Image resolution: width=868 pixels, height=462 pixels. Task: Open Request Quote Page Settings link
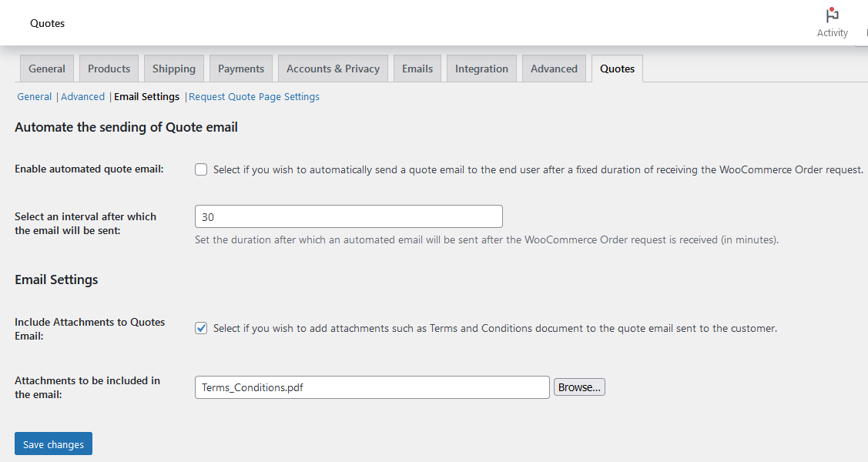click(x=254, y=97)
